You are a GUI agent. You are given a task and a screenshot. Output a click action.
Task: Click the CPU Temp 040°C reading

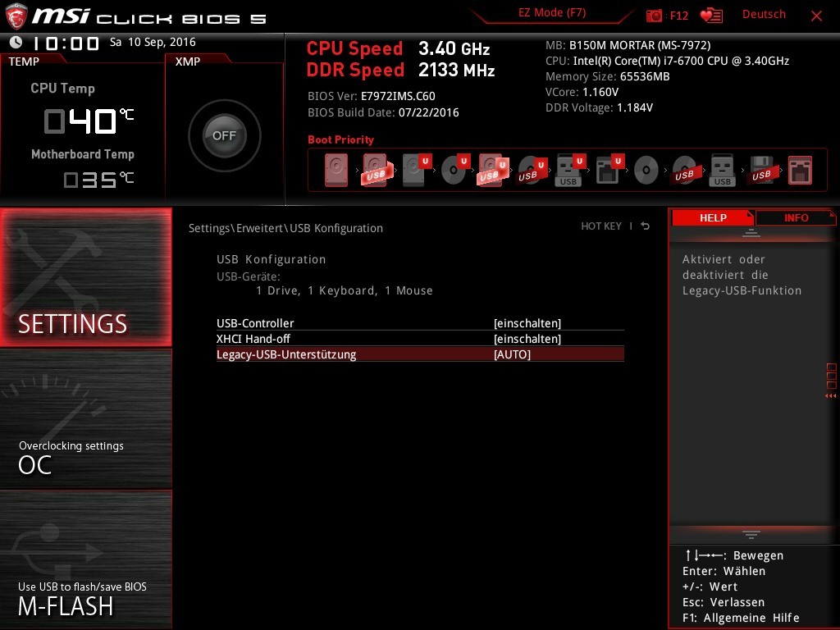(x=89, y=121)
